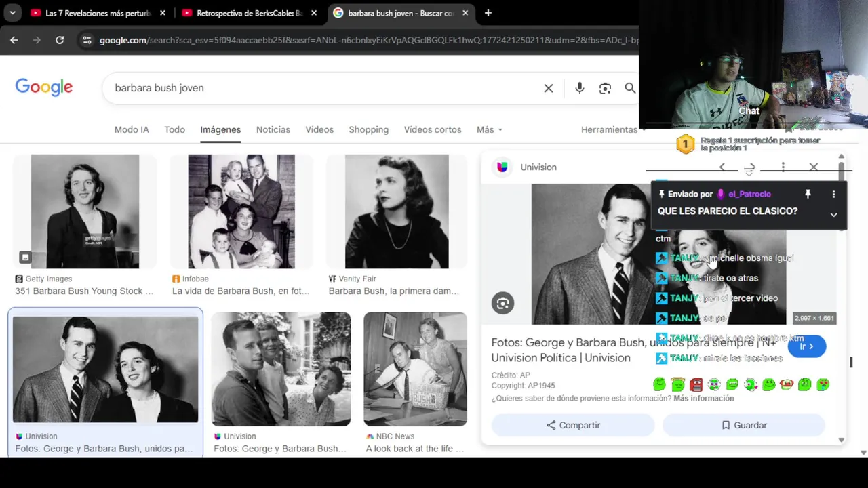Open the preview panel three-dot menu
This screenshot has width=868, height=488.
tap(783, 167)
